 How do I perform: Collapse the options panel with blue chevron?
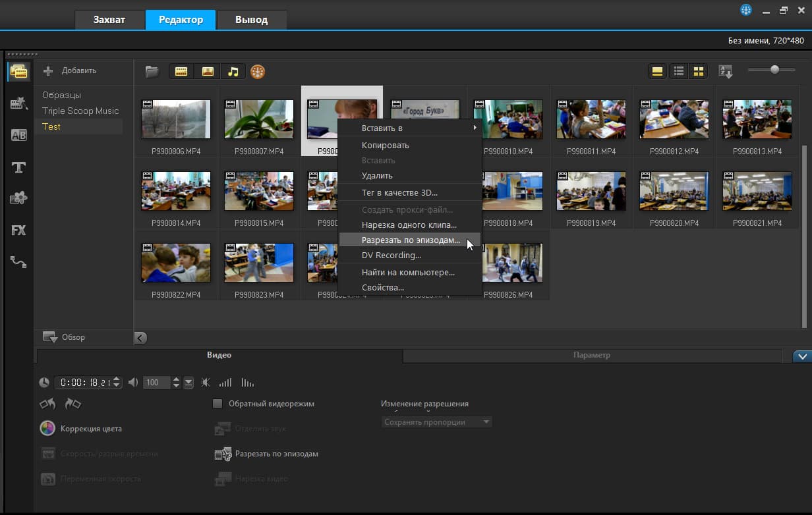point(801,356)
